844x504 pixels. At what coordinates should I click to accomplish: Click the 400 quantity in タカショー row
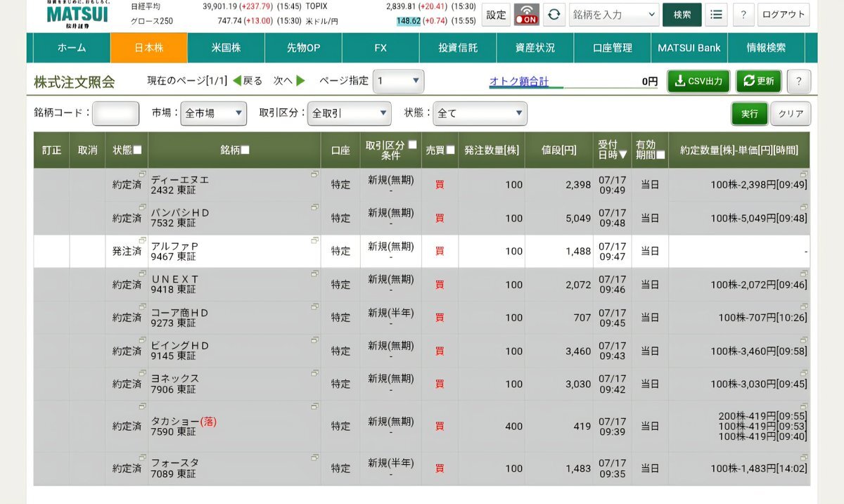tap(513, 426)
